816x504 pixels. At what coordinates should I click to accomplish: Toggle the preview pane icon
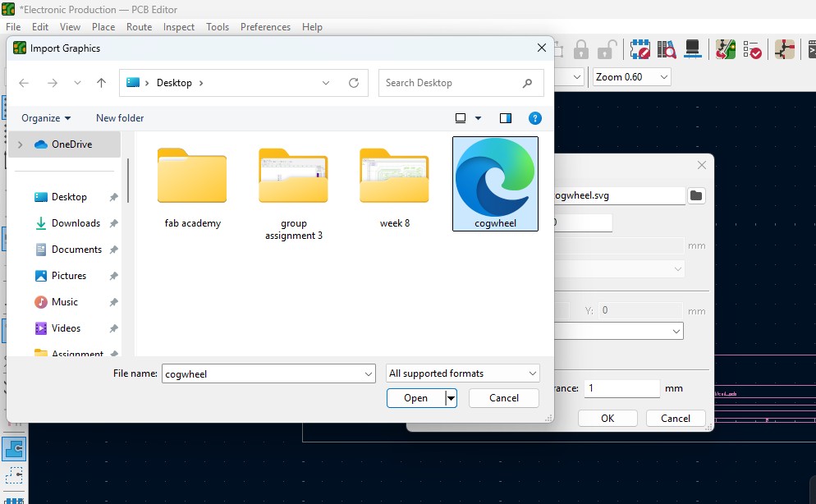[x=506, y=118]
